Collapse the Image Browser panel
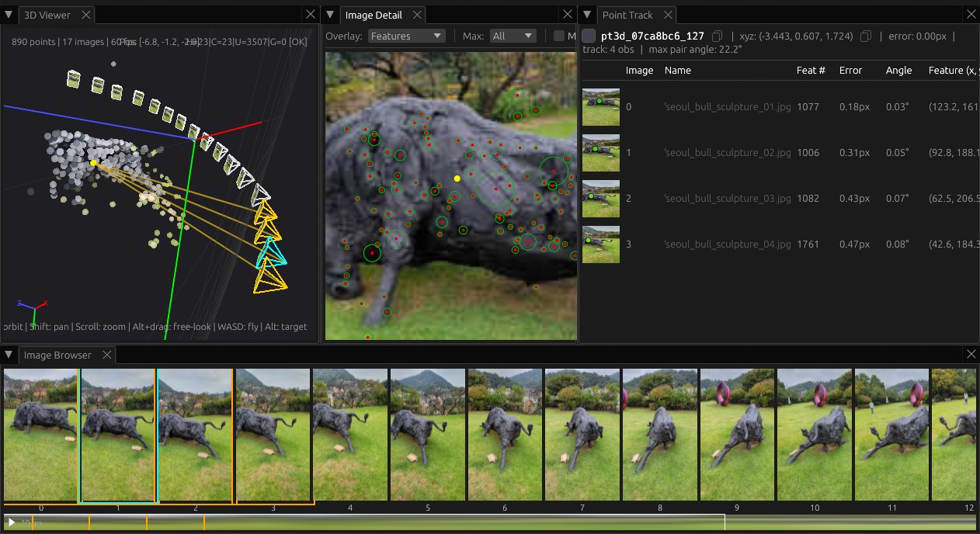Screen dimensions: 980x534 9,355
